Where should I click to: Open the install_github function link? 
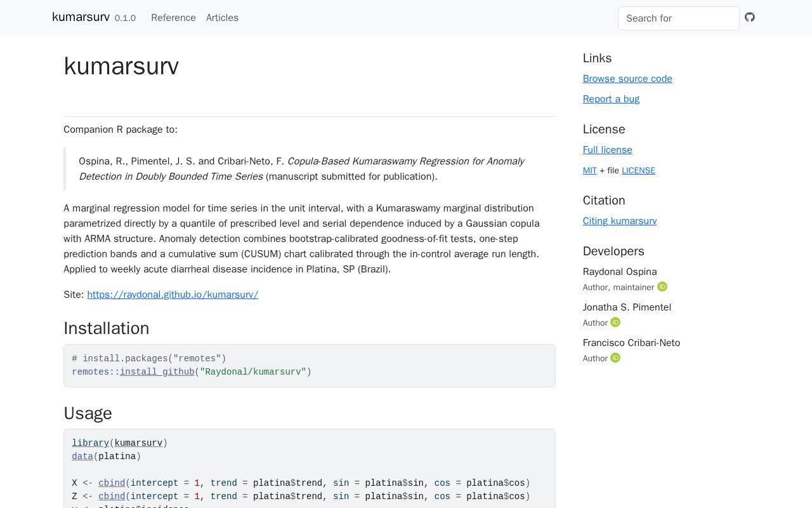point(157,371)
